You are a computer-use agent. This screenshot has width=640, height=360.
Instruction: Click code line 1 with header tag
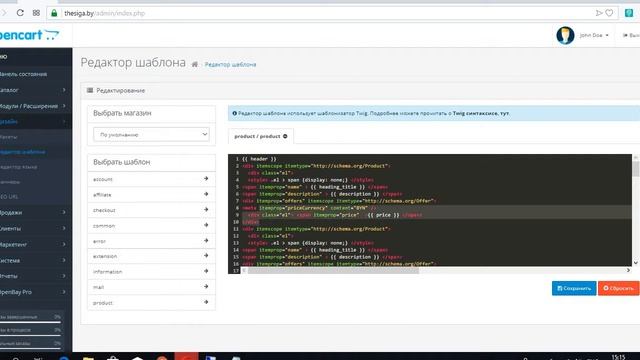[x=259, y=159]
